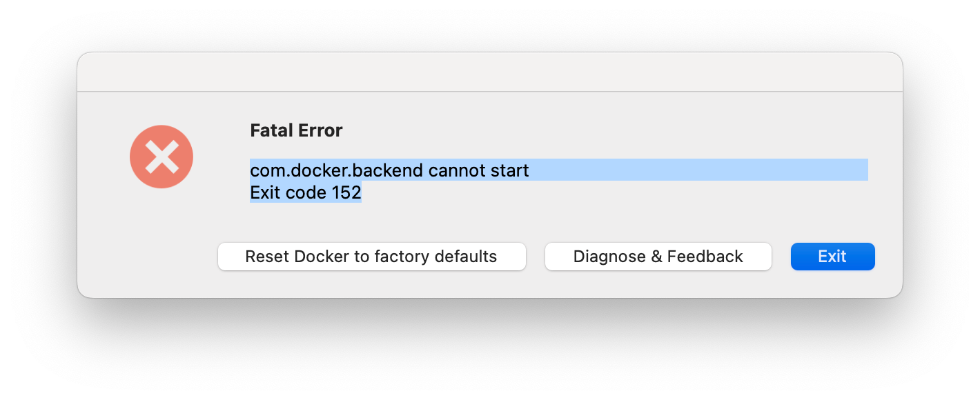Click the blue Exit button
This screenshot has width=980, height=400.
click(833, 257)
